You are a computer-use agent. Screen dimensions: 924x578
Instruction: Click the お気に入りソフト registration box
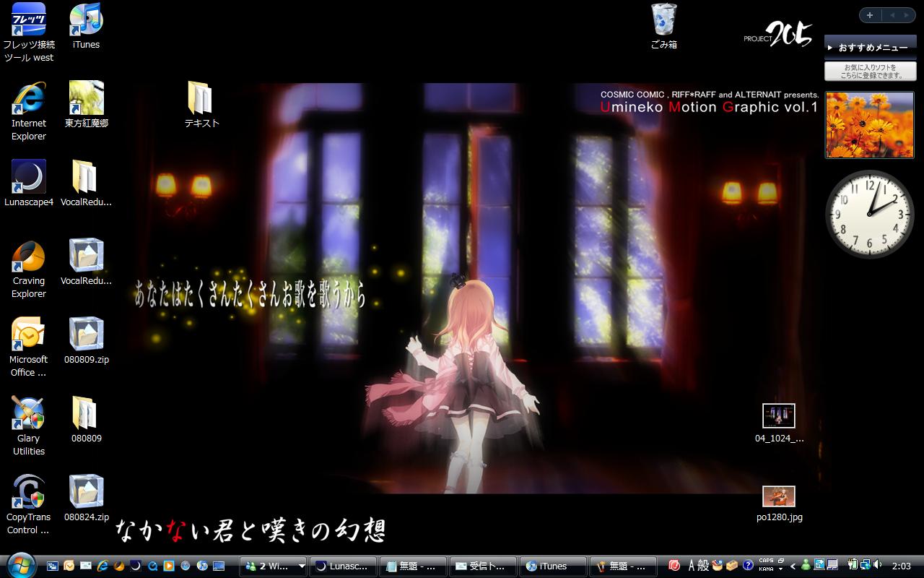point(871,71)
